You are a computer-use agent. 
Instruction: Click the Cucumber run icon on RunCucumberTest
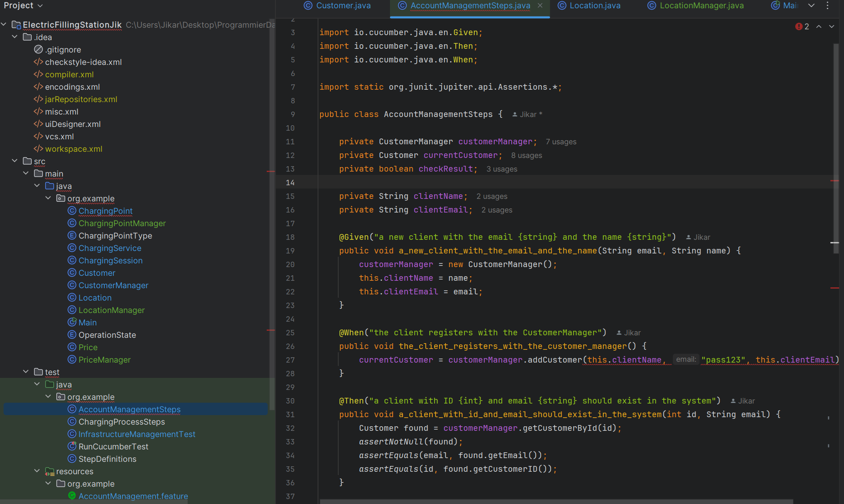coord(72,447)
